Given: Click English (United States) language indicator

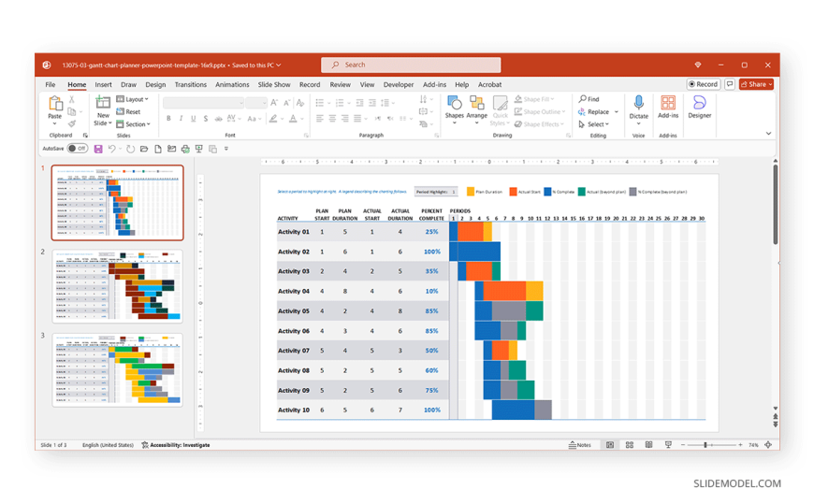Looking at the screenshot, I should (x=108, y=445).
